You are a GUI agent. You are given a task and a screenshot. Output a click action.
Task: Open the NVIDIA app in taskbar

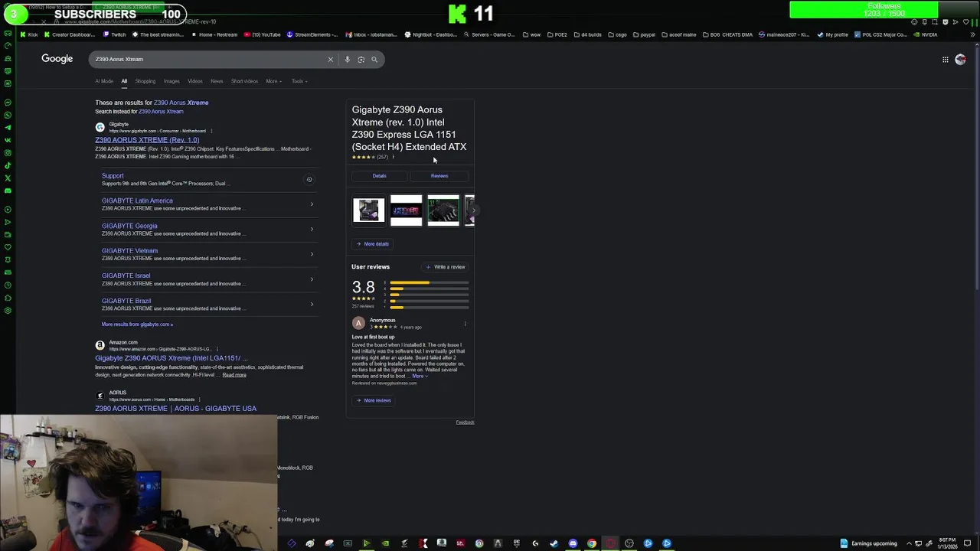385,543
